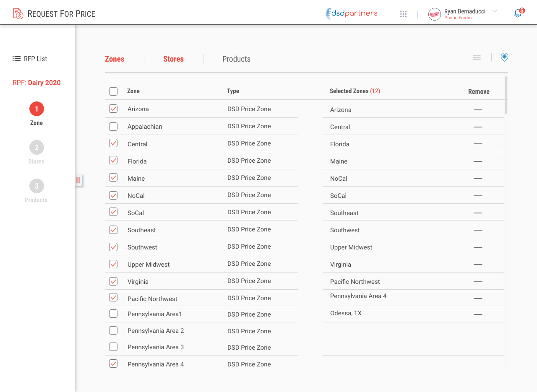Expand Ryan Bernaducci account dropdown arrow
537x392 pixels.
tap(495, 11)
